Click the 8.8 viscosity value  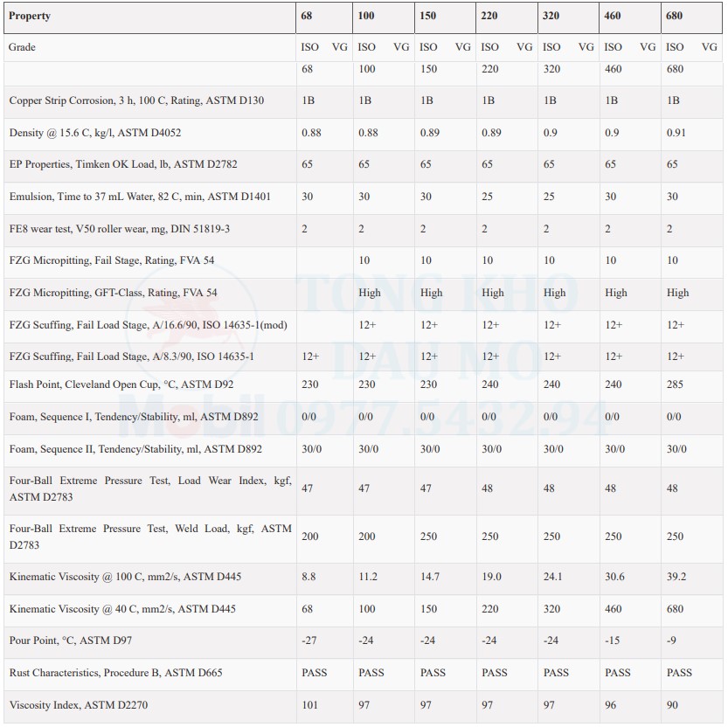click(309, 577)
